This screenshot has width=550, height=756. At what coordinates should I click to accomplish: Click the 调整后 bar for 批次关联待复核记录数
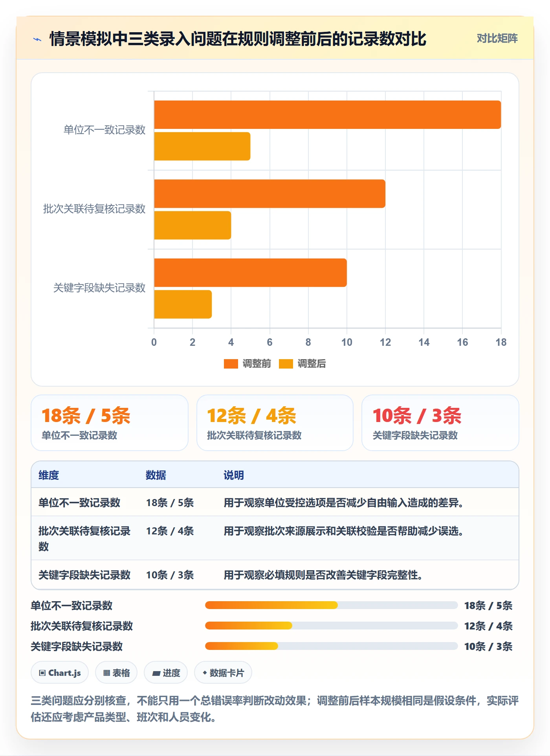192,225
